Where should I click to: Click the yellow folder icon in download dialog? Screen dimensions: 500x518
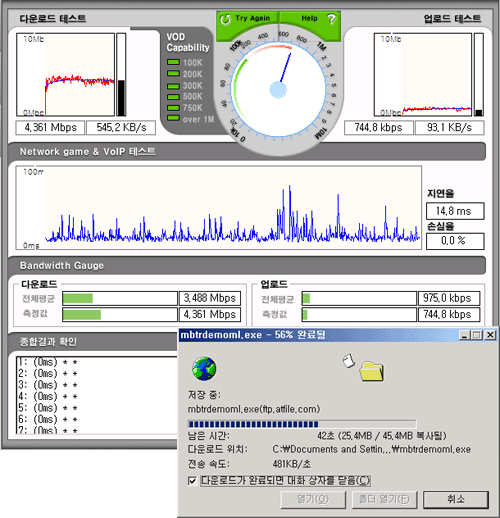(x=371, y=371)
